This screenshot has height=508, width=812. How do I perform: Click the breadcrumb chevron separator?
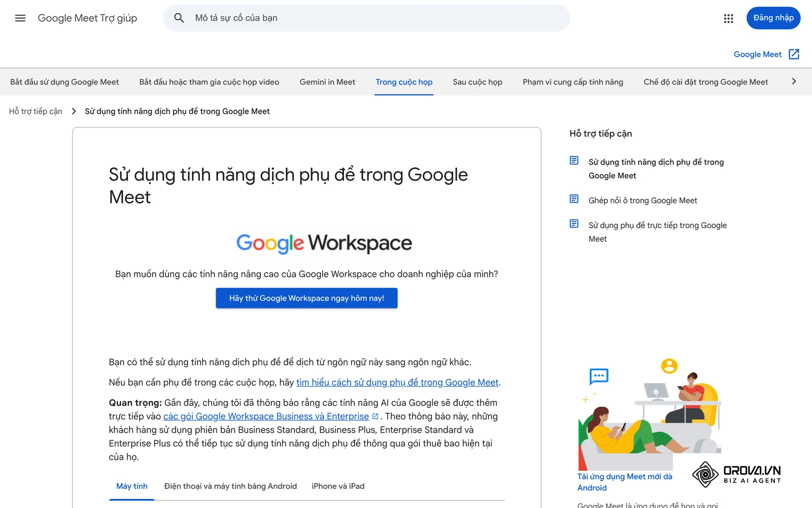(74, 111)
